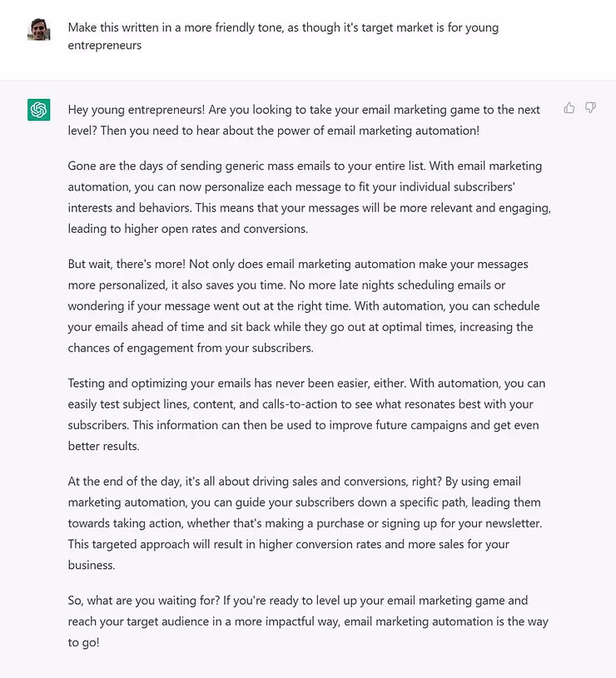Click the word 'entrepreneurs' under the user prompt
616x678 pixels.
point(105,46)
